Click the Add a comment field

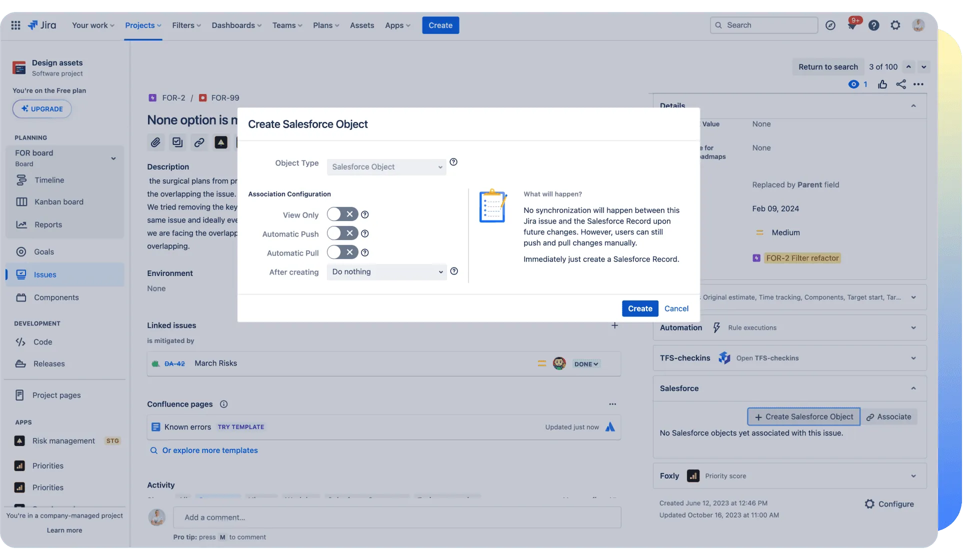(397, 517)
